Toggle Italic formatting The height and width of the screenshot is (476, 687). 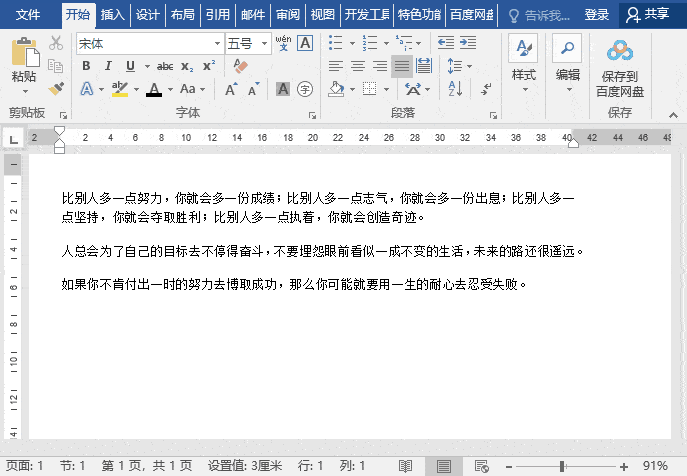pyautogui.click(x=108, y=66)
